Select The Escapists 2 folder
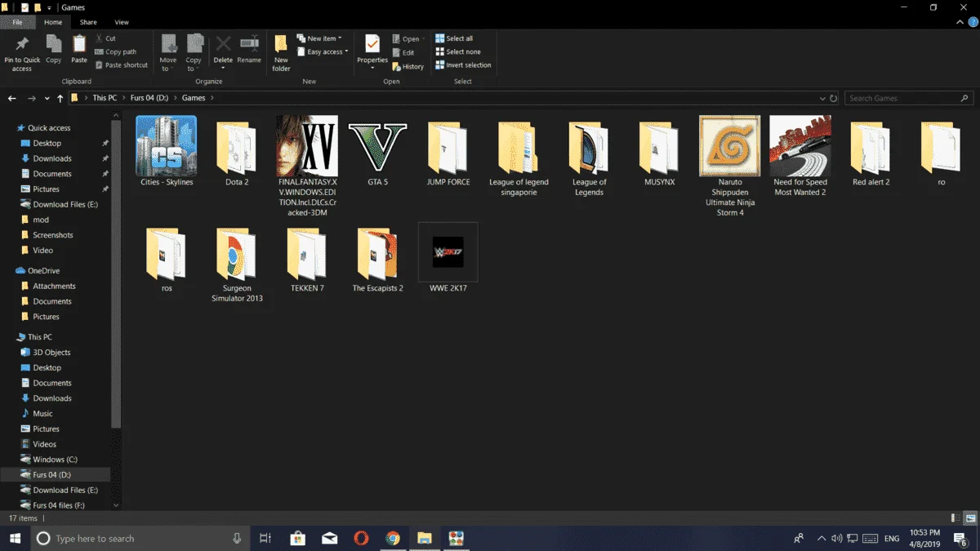This screenshot has width=980, height=551. (377, 260)
